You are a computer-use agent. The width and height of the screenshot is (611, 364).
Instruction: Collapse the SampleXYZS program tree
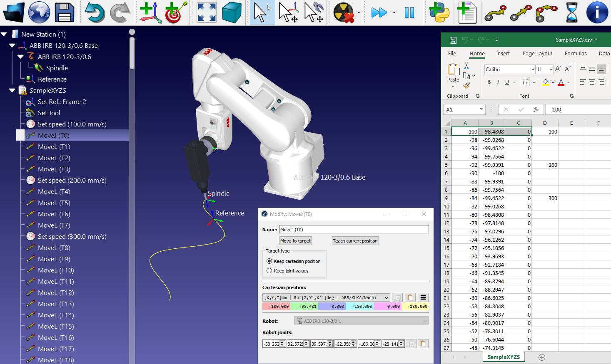(x=12, y=91)
